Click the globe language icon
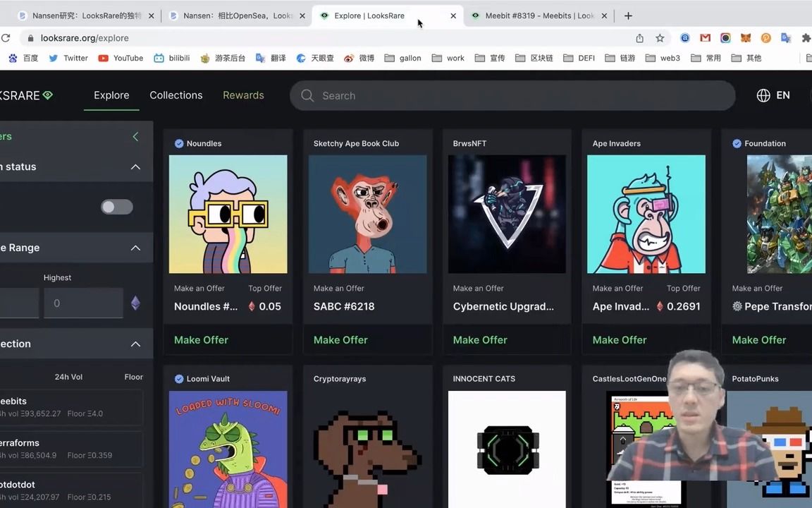The width and height of the screenshot is (812, 508). tap(763, 95)
